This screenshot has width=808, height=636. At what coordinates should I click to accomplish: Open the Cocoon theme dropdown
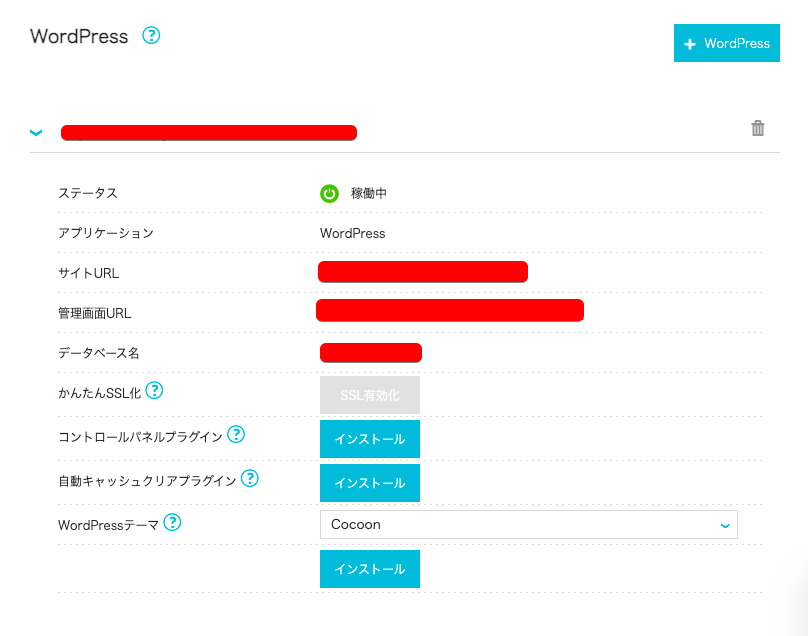click(x=528, y=524)
